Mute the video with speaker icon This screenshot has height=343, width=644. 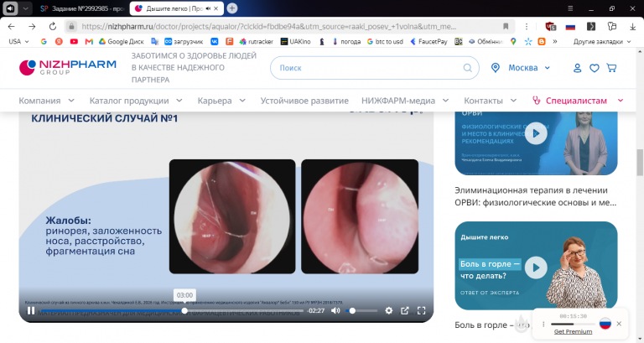(x=335, y=311)
